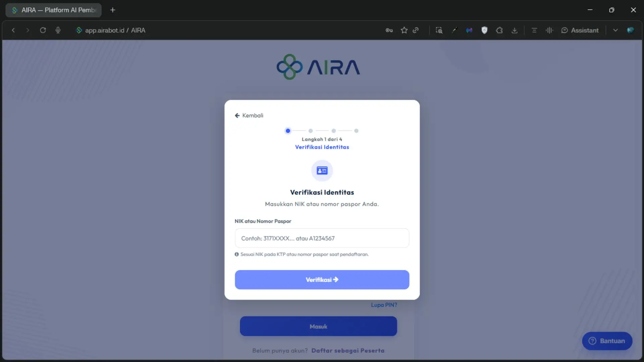Click the AIRA site icon in address bar
Screen dimensions: 644x362
(x=79, y=30)
